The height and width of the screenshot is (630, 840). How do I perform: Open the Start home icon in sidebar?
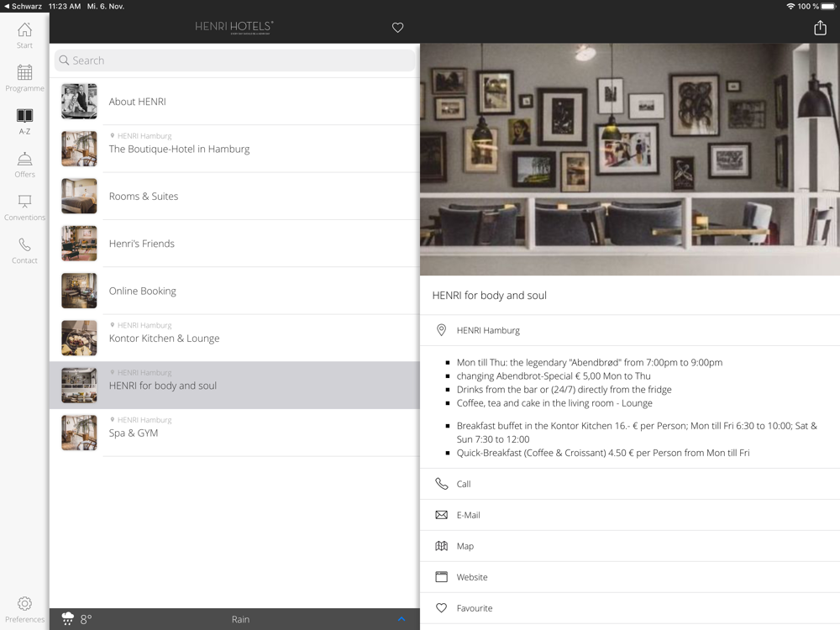click(24, 30)
